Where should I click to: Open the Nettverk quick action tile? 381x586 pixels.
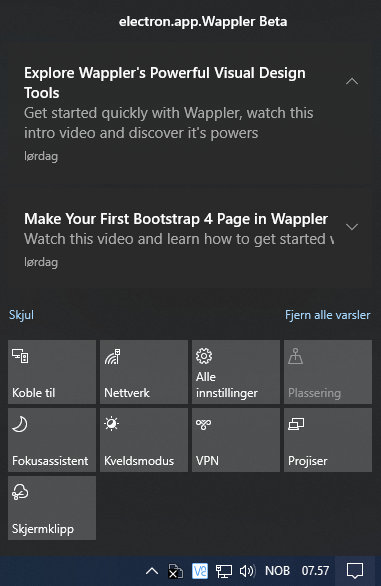tap(144, 372)
